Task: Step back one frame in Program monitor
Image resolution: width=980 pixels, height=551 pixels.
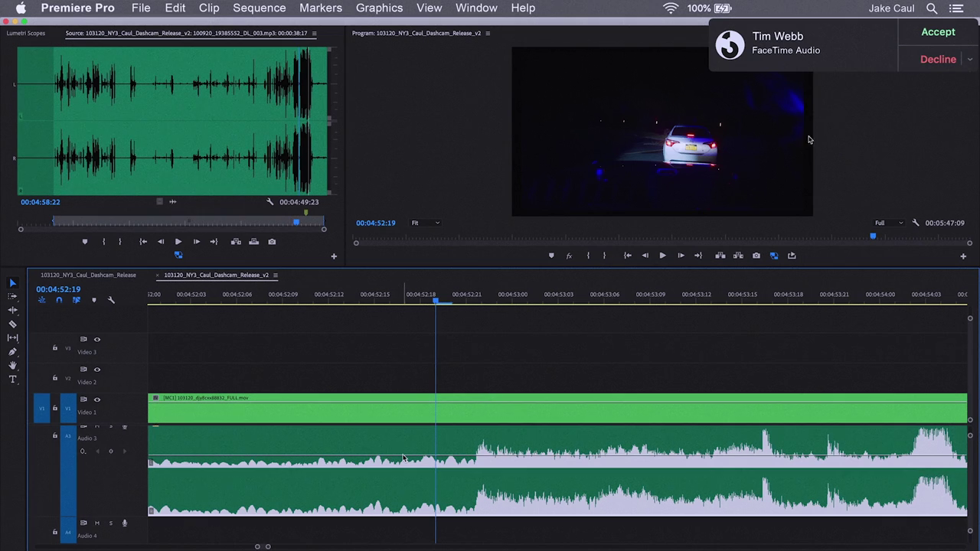Action: [645, 256]
